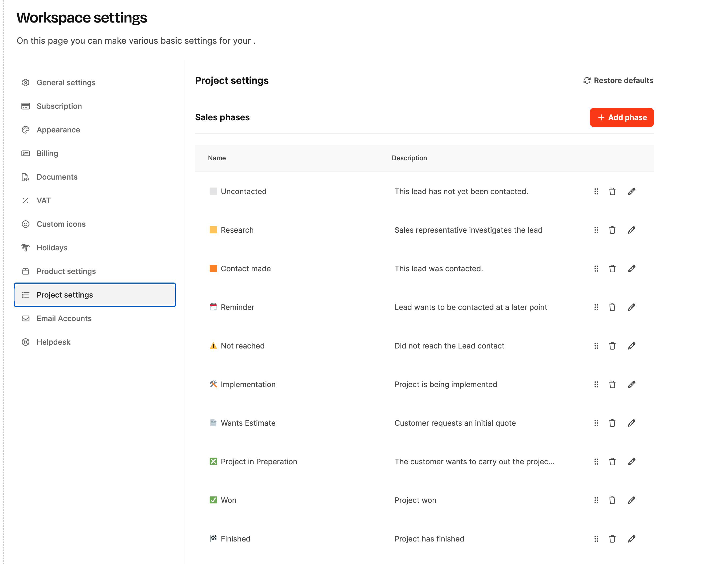This screenshot has height=564, width=728.
Task: Click the orange Contact made color swatch
Action: [x=213, y=269]
